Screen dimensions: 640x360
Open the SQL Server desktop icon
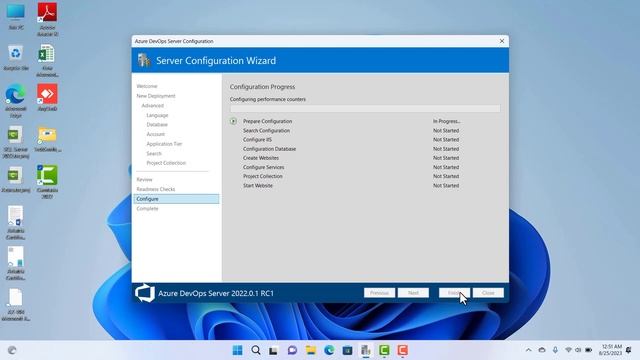(x=16, y=142)
